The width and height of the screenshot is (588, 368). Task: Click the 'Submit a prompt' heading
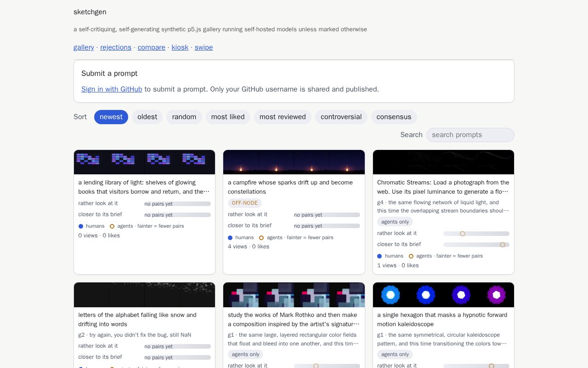coord(109,74)
